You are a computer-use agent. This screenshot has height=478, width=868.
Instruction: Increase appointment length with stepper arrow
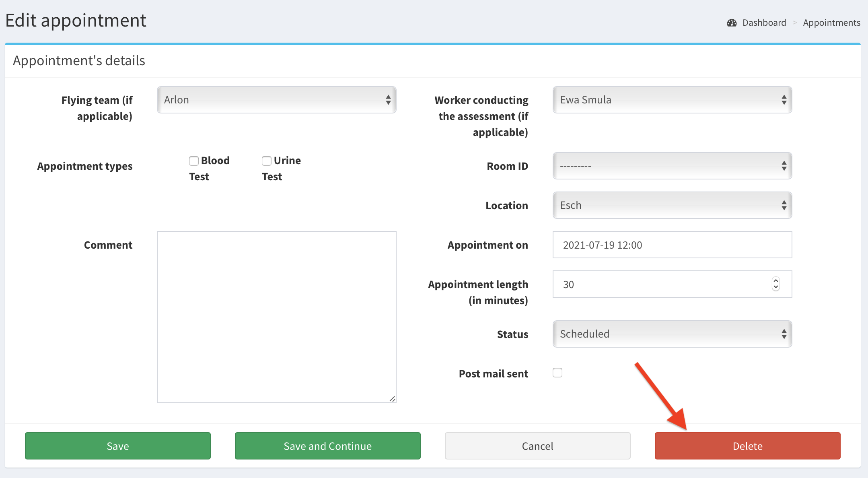[x=776, y=281]
